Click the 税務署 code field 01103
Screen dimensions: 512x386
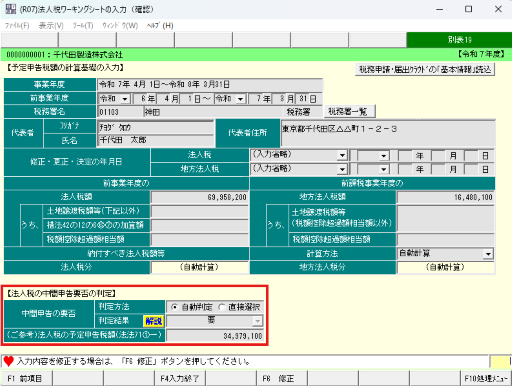[120, 112]
